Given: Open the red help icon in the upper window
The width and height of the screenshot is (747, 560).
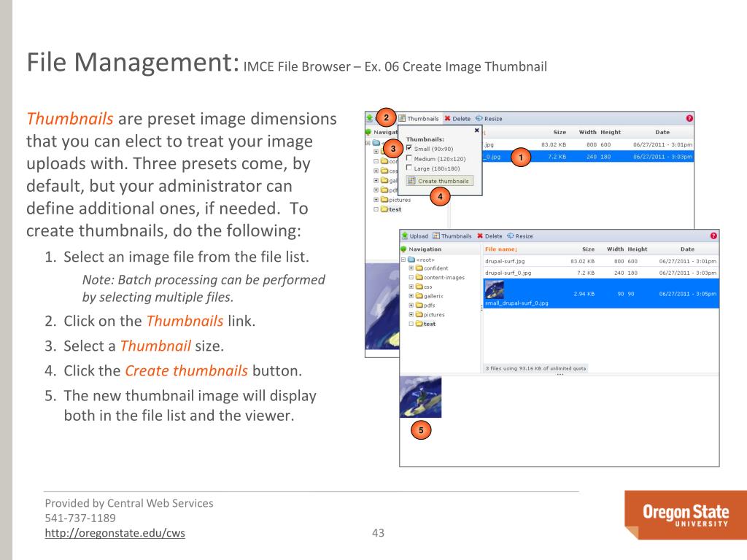Looking at the screenshot, I should pos(689,118).
